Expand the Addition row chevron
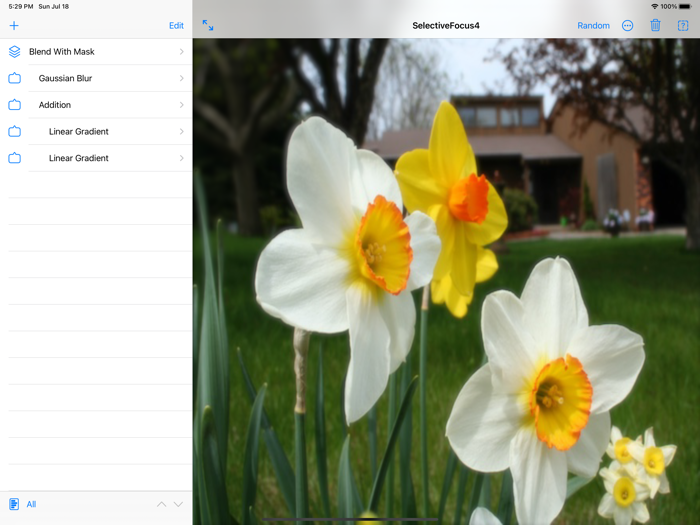The width and height of the screenshot is (700, 525). [181, 105]
